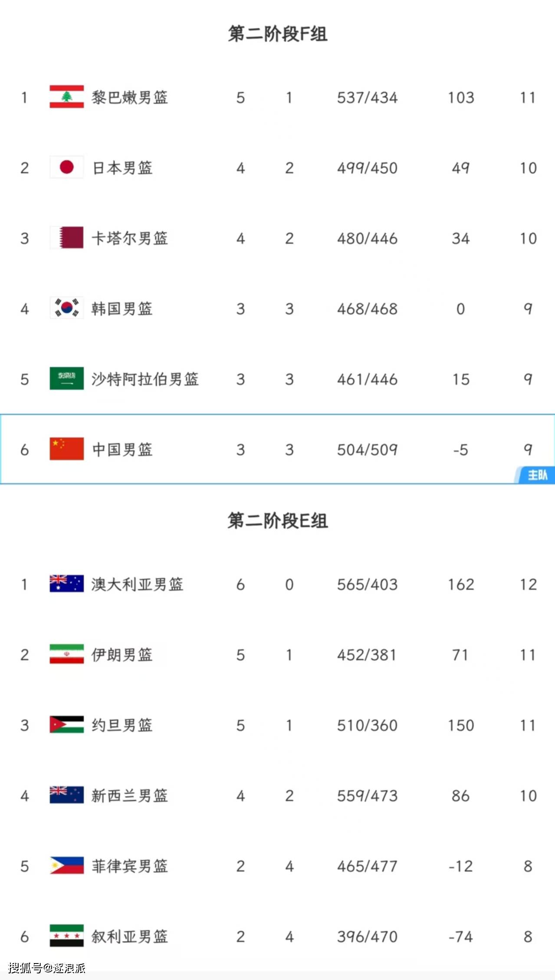Select the 第二阶段E组 group header

pos(278,521)
